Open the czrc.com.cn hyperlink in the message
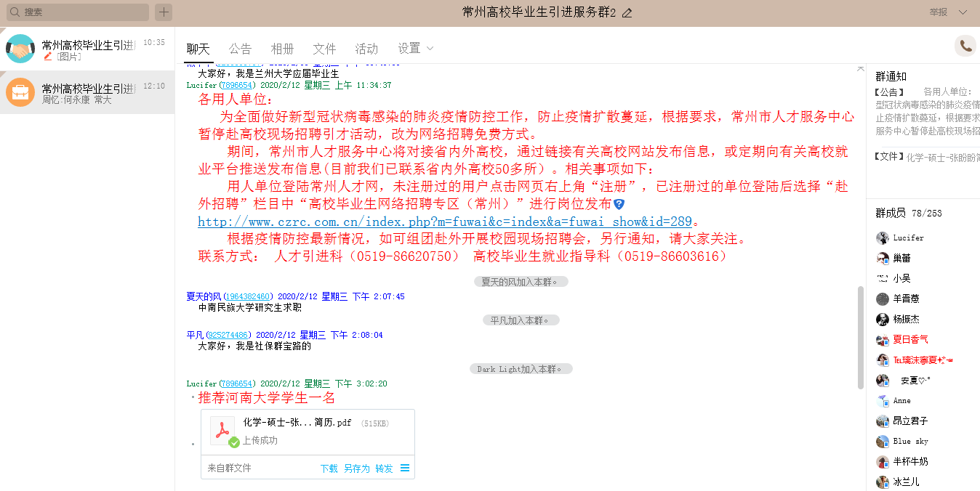The width and height of the screenshot is (980, 491). click(x=444, y=222)
